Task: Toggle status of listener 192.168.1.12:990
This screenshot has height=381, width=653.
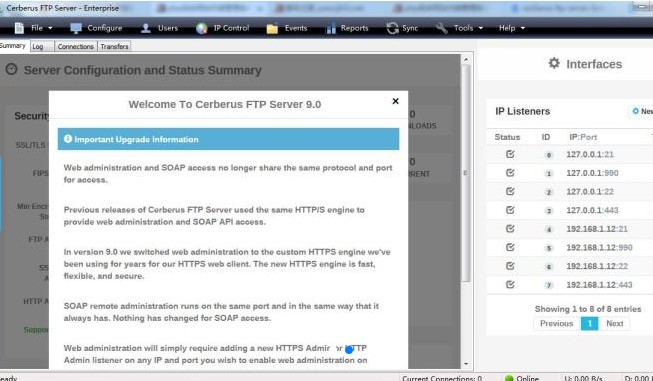Action: (x=510, y=247)
